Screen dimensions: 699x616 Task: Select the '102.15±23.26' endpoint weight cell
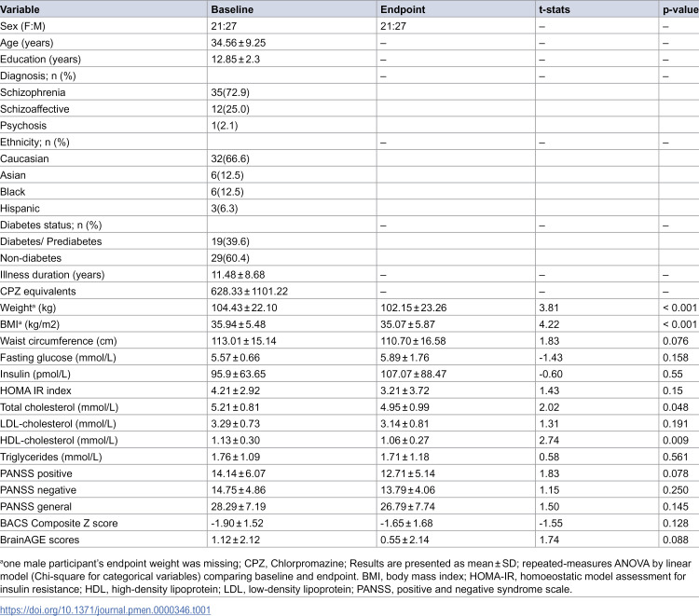click(413, 308)
